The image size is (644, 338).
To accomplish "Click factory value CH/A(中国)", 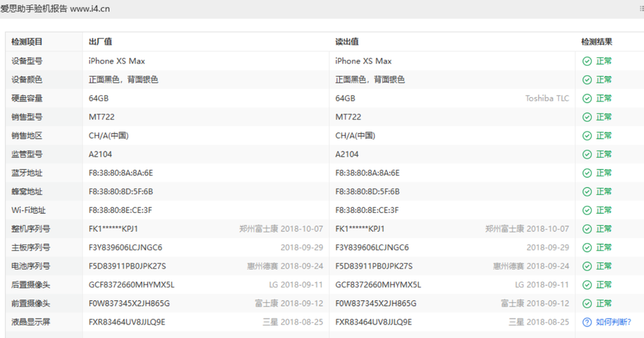I will (109, 136).
